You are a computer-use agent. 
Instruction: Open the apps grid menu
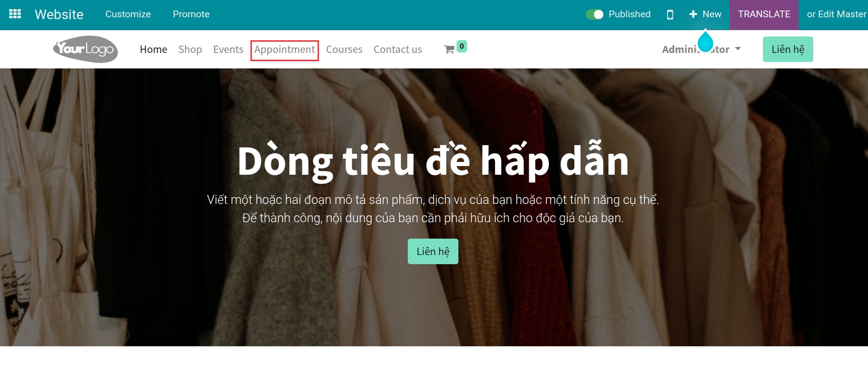point(15,14)
